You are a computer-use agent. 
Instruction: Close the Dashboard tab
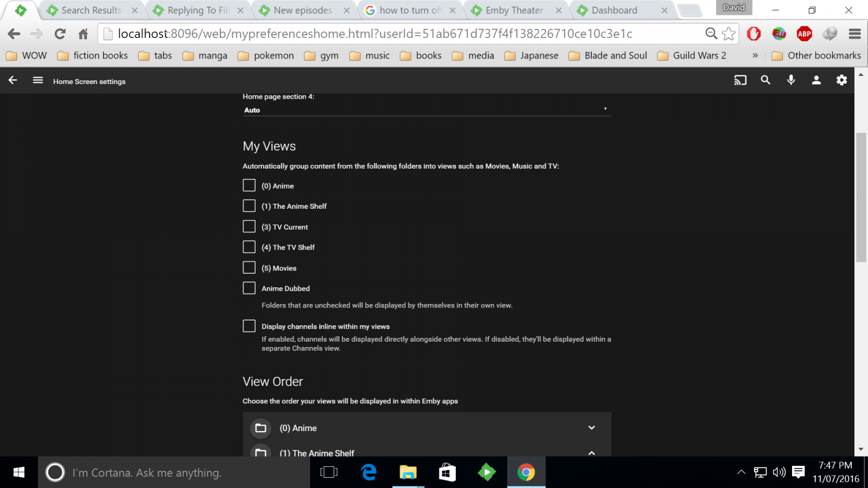(x=665, y=10)
